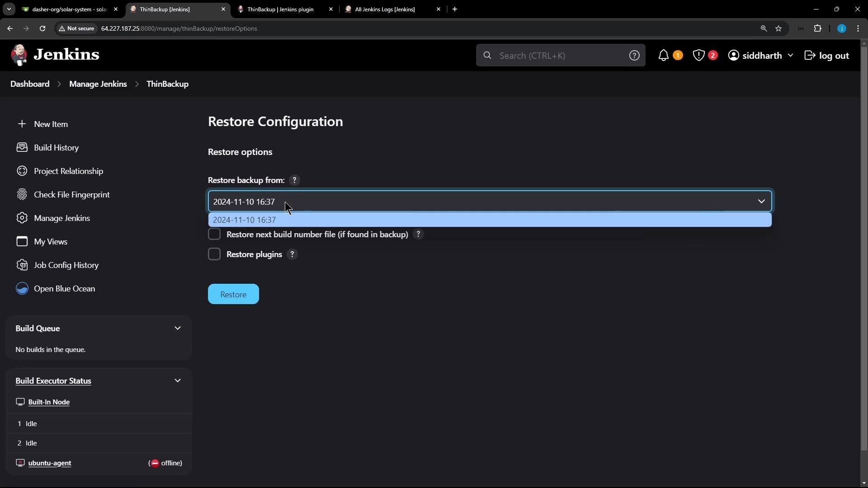The image size is (868, 488).
Task: Open the browser zoom magnifier icon
Action: [x=764, y=28]
